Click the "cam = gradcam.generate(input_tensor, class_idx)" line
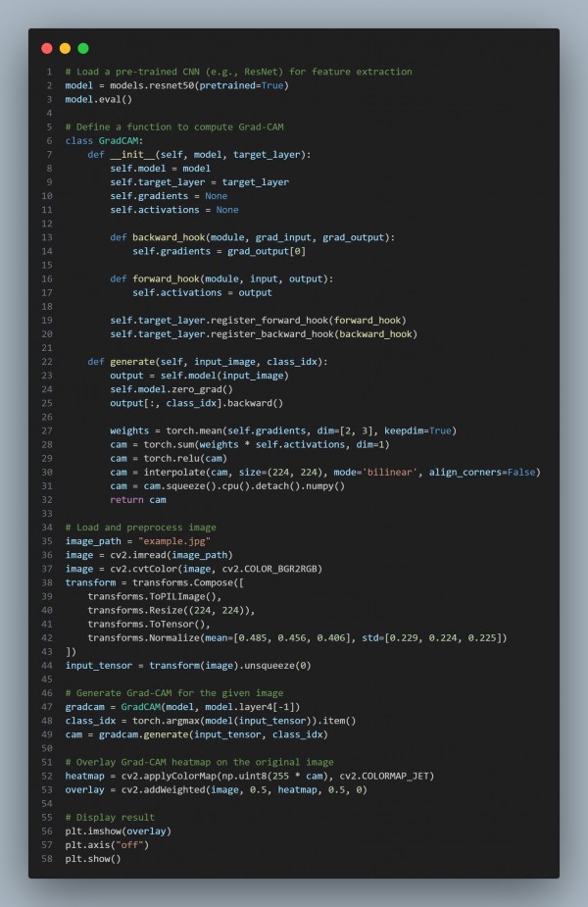Viewport: 588px width, 907px height. pyautogui.click(x=197, y=735)
